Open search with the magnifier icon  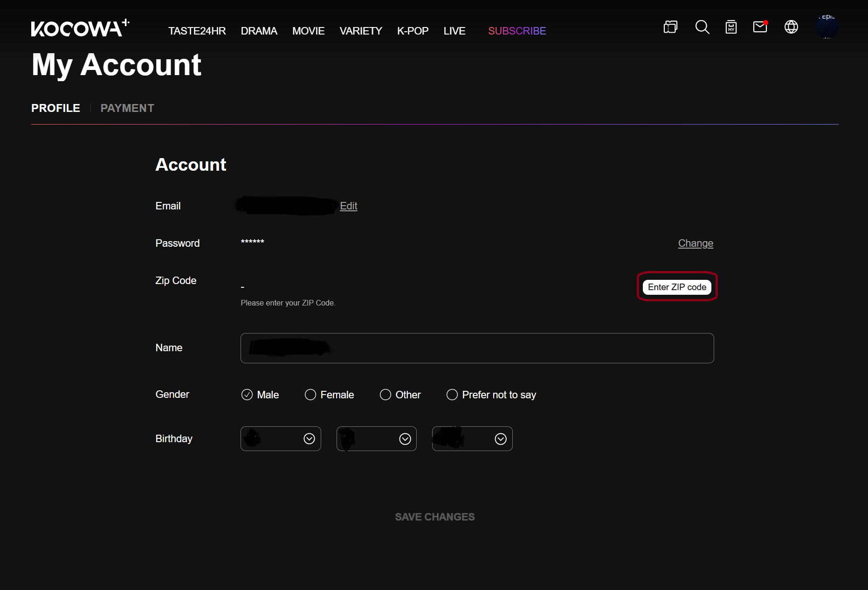702,27
